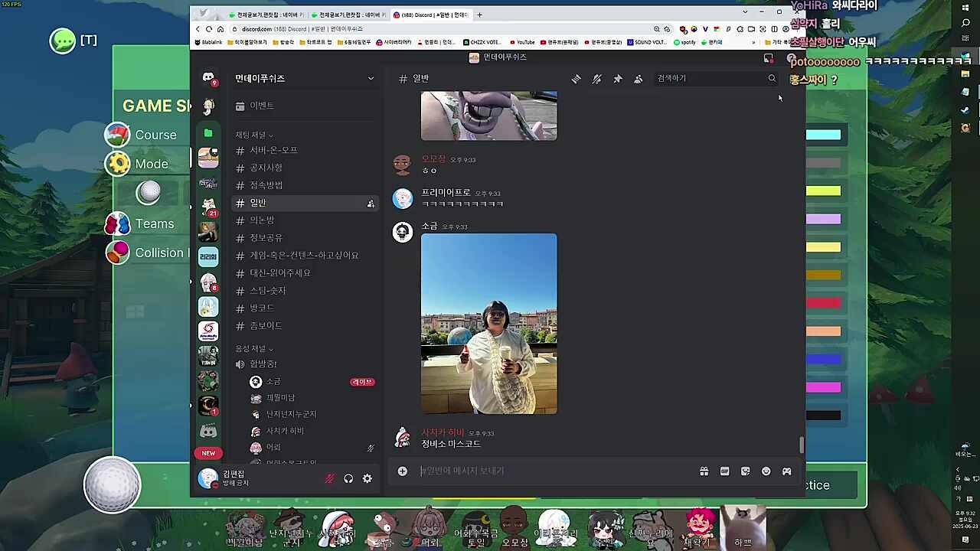Screen dimensions: 980x551
Task: Switch to second 전체글보기 Naver tab
Action: (x=348, y=15)
